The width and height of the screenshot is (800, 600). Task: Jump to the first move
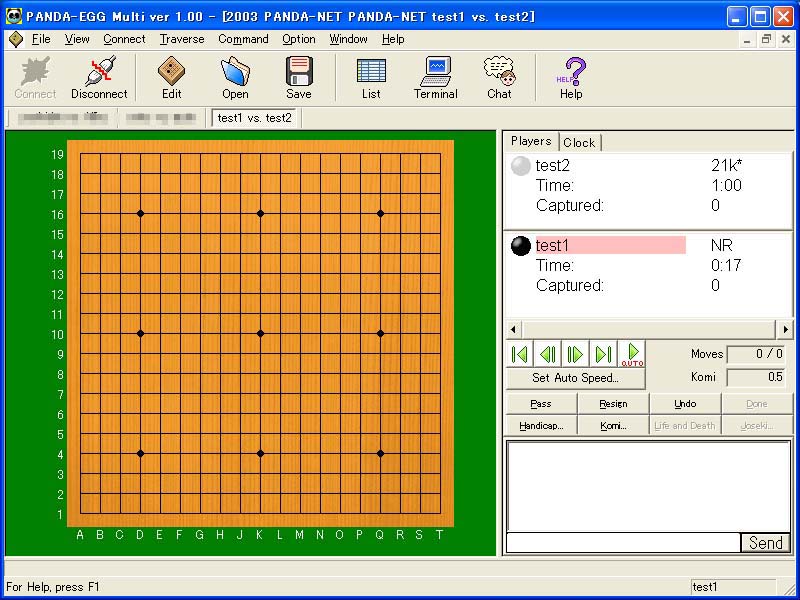click(x=519, y=354)
